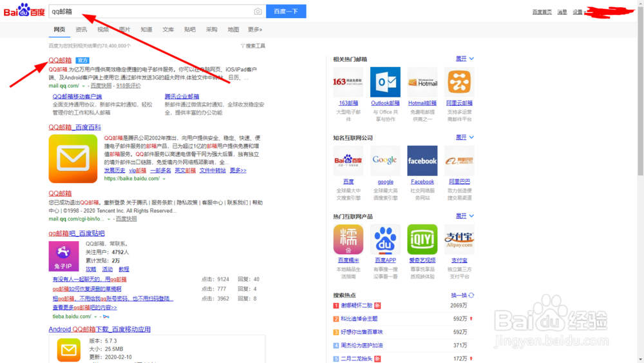Switch to the 采购 tab

pos(211,30)
